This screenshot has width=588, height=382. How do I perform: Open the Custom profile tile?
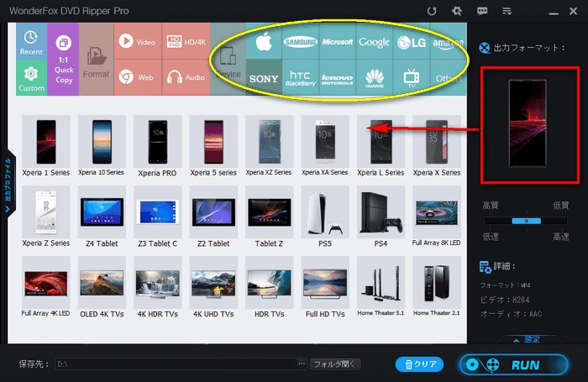31,77
